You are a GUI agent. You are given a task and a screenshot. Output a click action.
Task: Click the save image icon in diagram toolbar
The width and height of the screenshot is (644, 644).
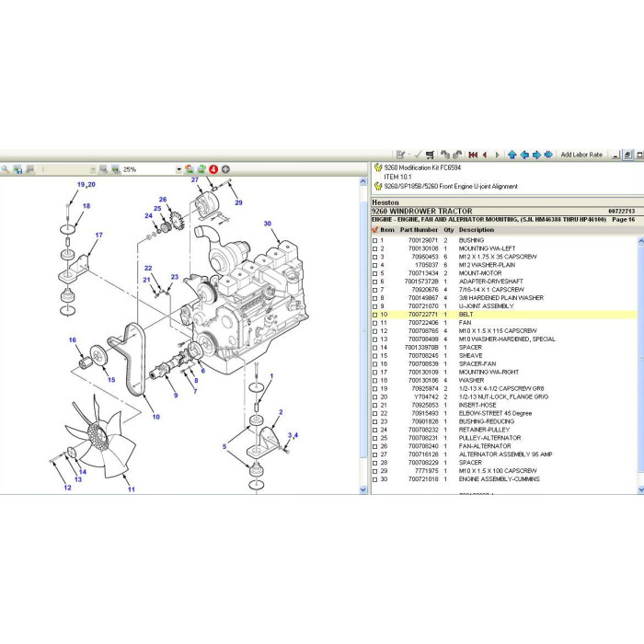click(17, 169)
